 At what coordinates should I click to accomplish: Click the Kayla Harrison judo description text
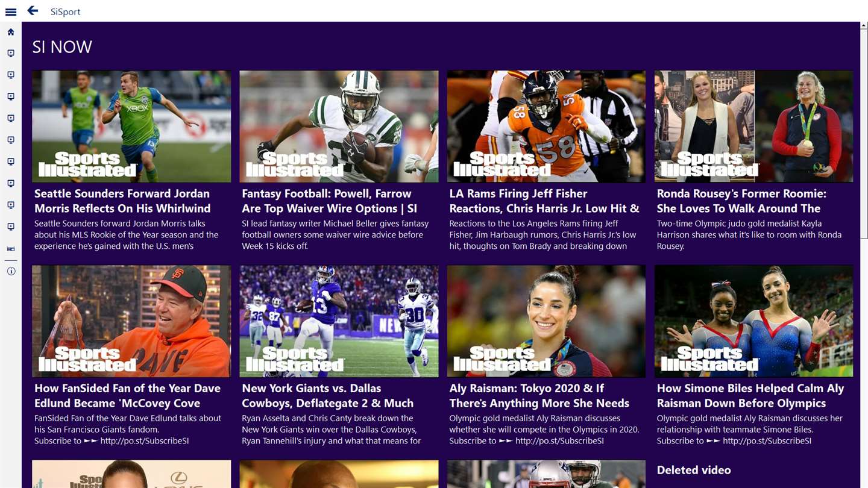[x=749, y=234]
